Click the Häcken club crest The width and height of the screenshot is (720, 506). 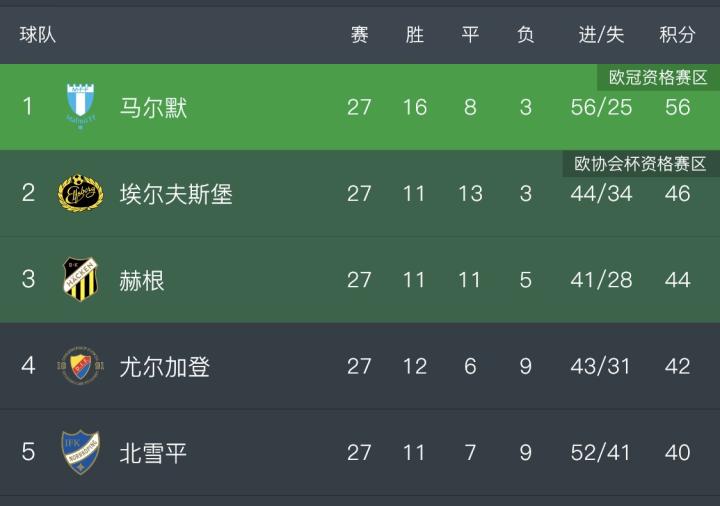pos(80,279)
